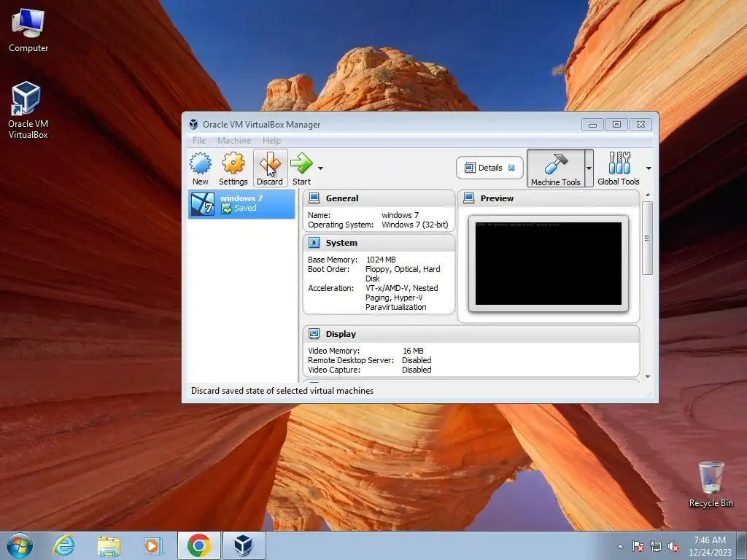Image resolution: width=747 pixels, height=560 pixels.
Task: Click the Details button
Action: click(x=489, y=168)
